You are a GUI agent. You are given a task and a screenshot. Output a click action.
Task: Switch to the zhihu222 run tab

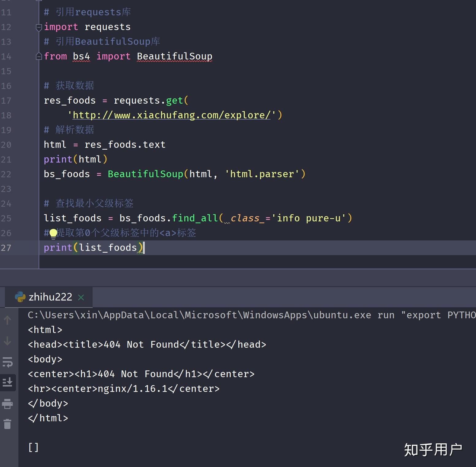point(50,297)
